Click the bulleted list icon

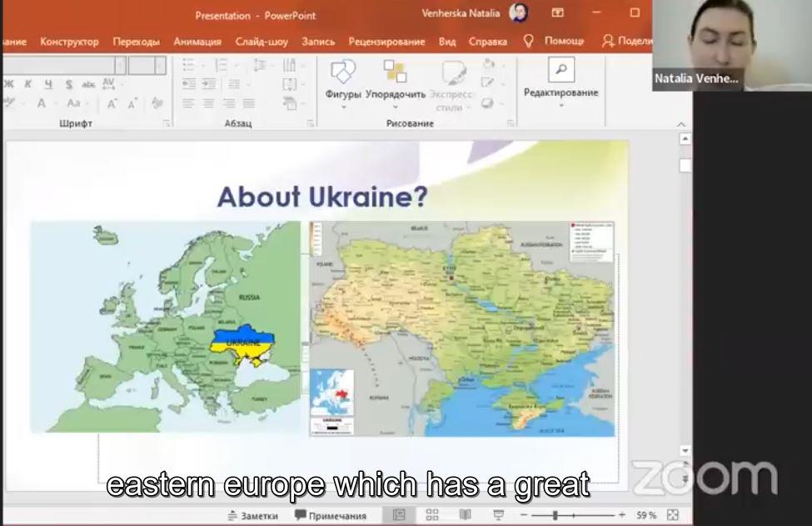tap(188, 65)
